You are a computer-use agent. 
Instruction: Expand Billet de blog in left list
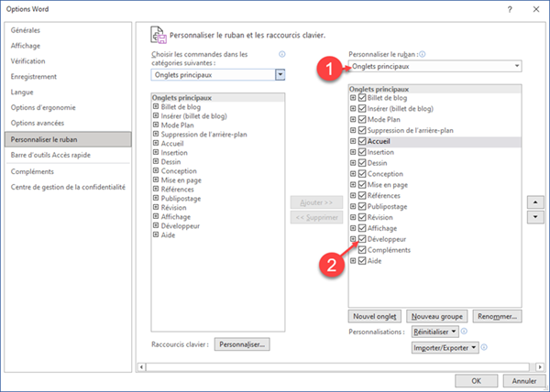tap(156, 106)
